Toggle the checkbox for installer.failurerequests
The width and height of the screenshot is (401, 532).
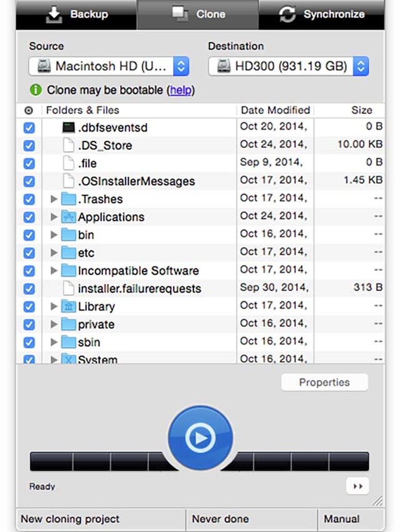29,289
